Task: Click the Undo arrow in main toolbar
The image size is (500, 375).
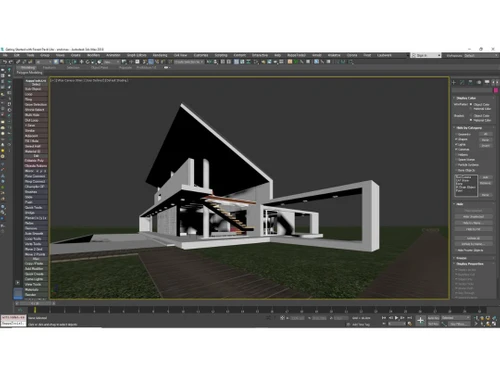Action: coord(5,62)
